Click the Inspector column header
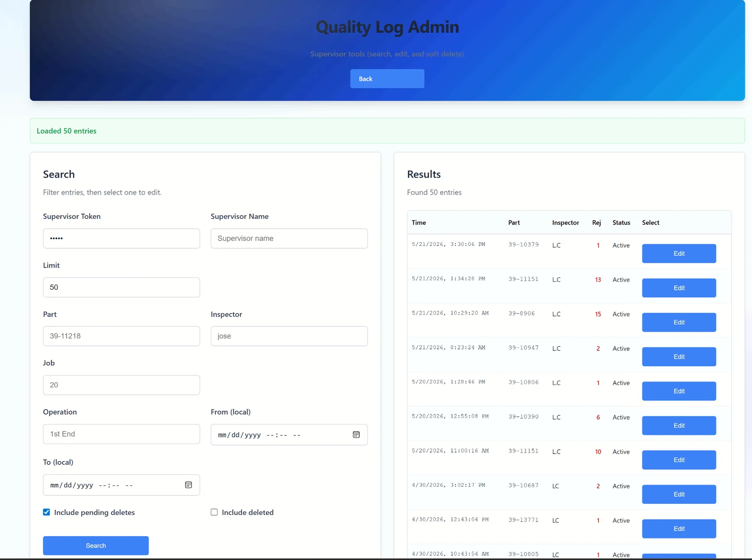The height and width of the screenshot is (560, 752). (565, 222)
